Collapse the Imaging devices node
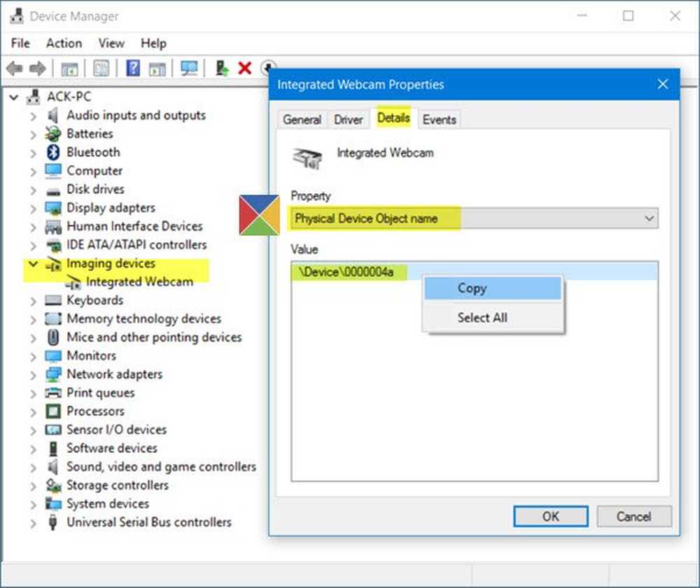This screenshot has height=588, width=700. (x=33, y=264)
